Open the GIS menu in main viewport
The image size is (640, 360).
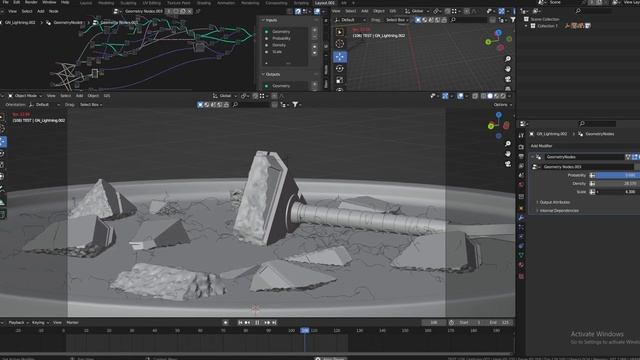107,96
